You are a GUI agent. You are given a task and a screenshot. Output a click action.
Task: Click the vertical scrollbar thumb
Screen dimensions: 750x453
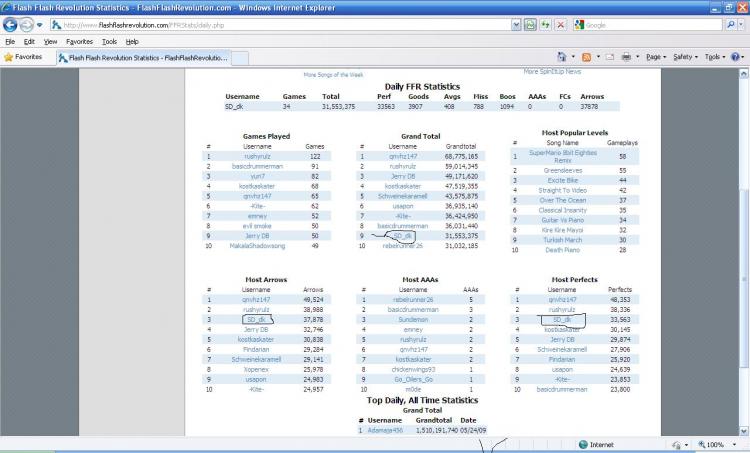click(x=744, y=278)
